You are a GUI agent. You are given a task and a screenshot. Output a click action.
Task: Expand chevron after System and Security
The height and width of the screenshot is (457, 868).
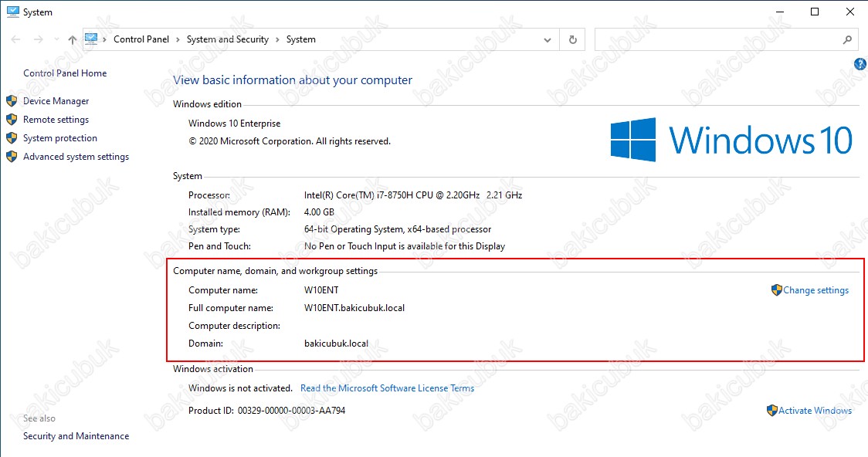pyautogui.click(x=277, y=40)
